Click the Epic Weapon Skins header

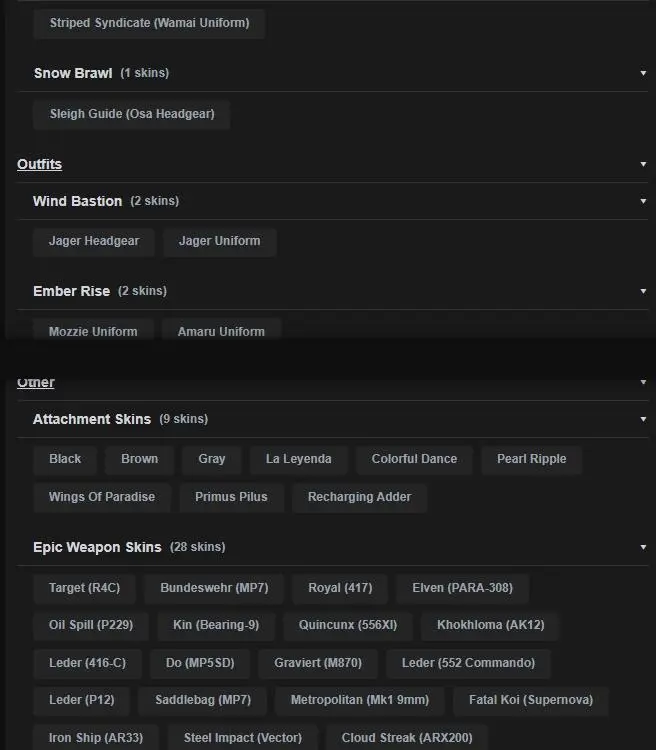tap(97, 547)
